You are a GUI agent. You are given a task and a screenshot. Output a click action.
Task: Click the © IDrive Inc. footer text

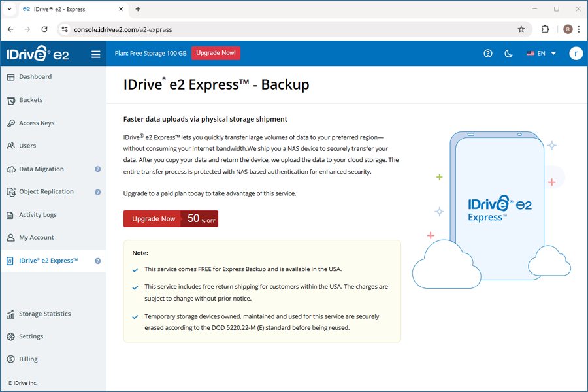pos(22,383)
